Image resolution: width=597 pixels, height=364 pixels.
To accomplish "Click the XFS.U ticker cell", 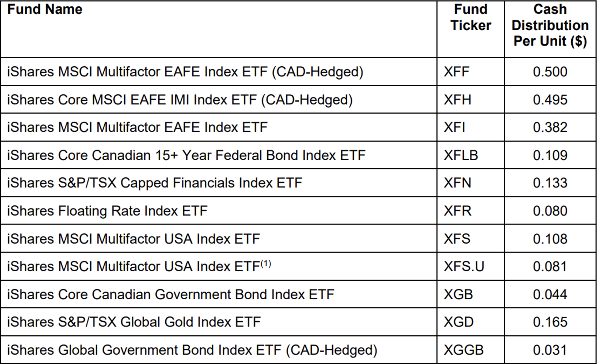I will coord(464,267).
